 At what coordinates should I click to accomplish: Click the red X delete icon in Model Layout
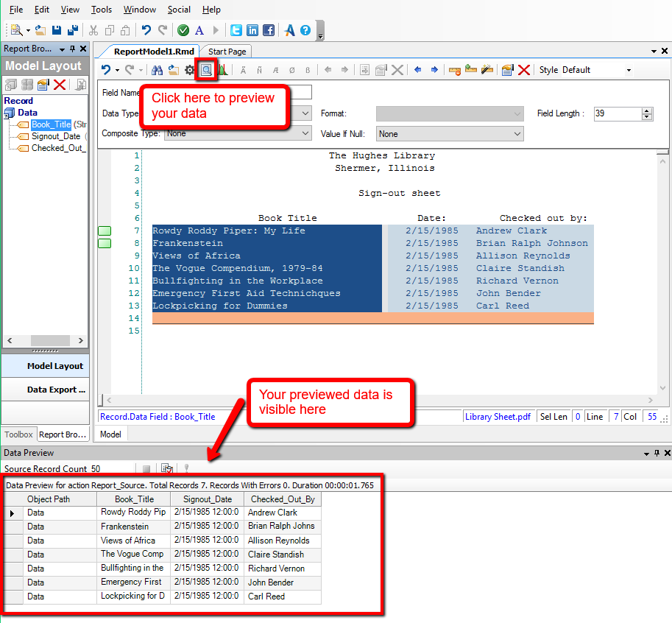[x=60, y=85]
